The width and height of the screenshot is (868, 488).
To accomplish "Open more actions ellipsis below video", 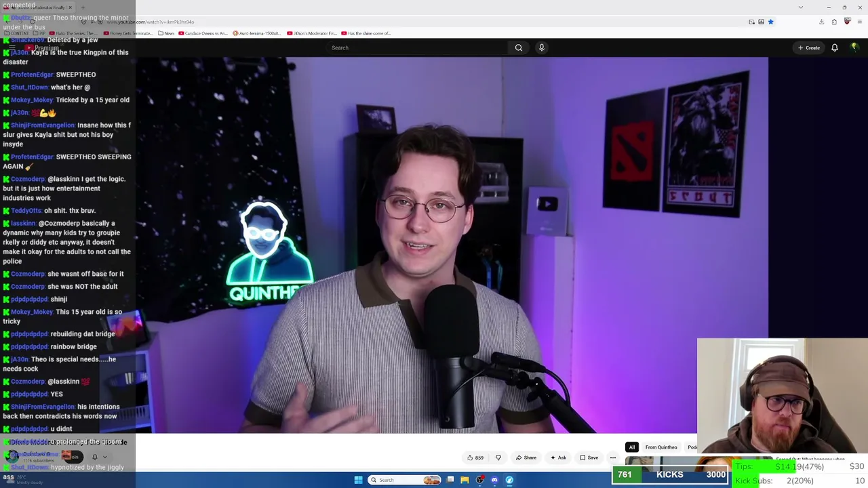I will tap(613, 457).
